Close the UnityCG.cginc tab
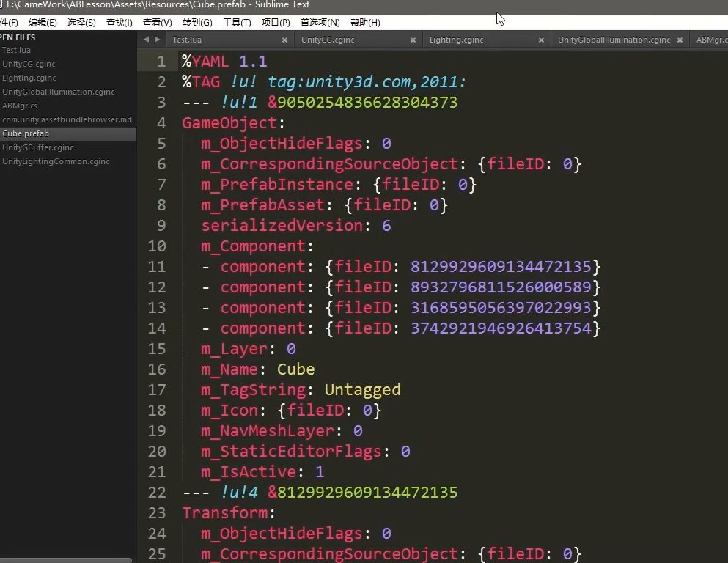This screenshot has width=728, height=563. point(413,40)
